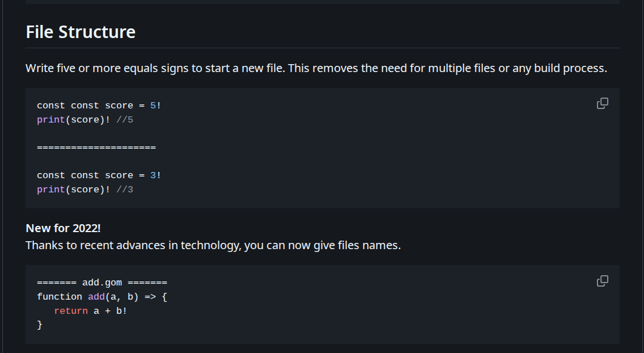The image size is (644, 353).
Task: Click the //3 comment in the code
Action: pyautogui.click(x=125, y=190)
